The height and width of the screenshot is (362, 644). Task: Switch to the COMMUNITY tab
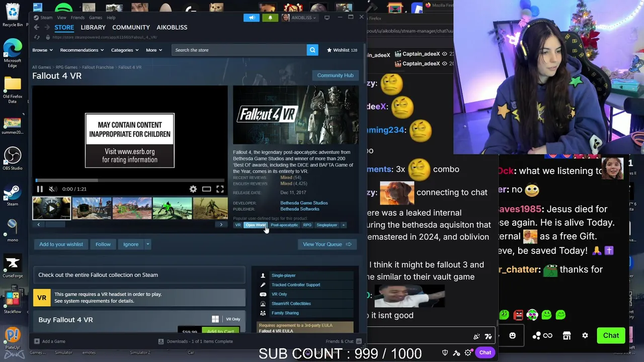click(131, 27)
